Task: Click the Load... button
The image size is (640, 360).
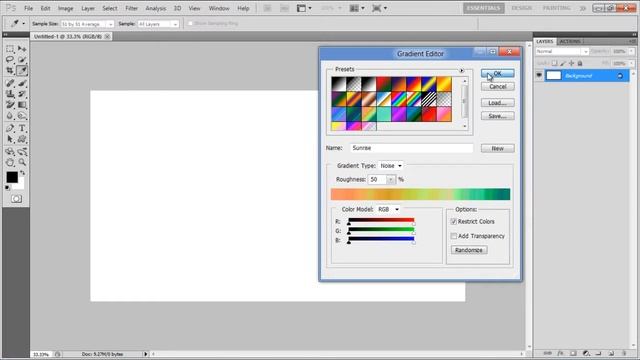Action: coord(498,103)
